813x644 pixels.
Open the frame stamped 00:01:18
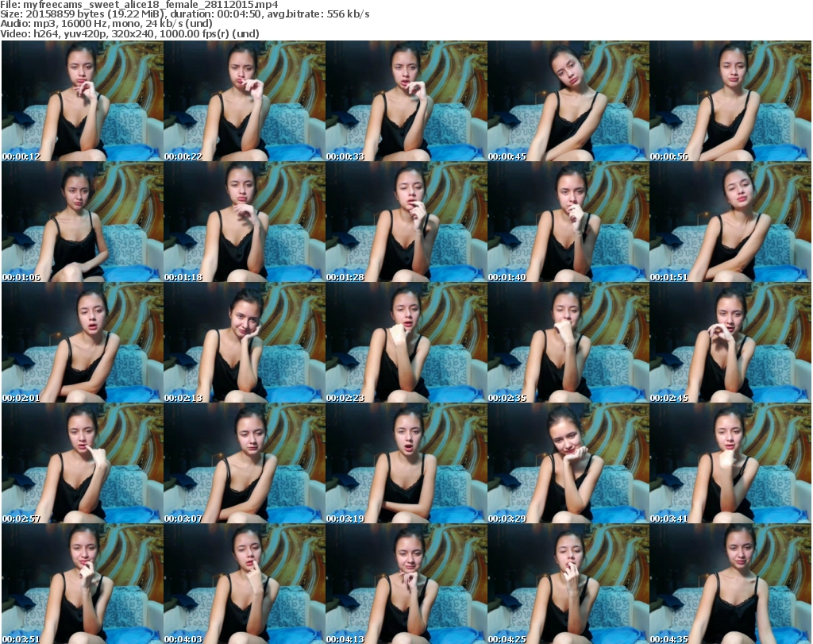pyautogui.click(x=245, y=222)
